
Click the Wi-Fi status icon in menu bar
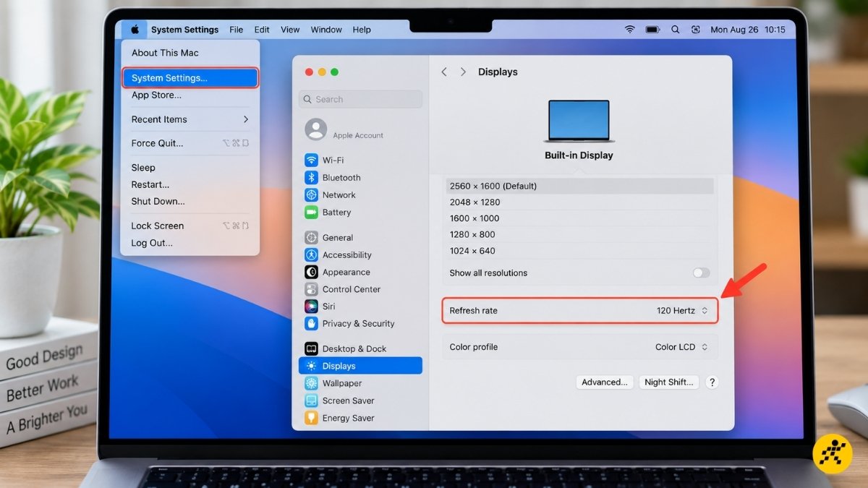click(x=630, y=30)
